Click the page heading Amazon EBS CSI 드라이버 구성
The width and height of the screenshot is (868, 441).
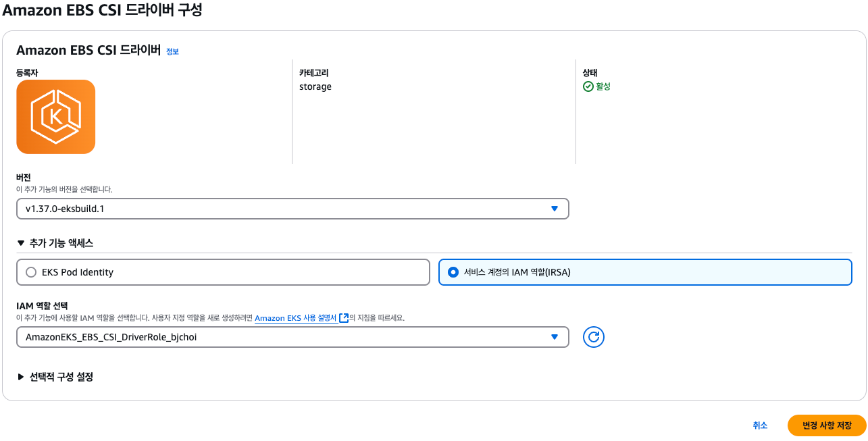click(102, 11)
